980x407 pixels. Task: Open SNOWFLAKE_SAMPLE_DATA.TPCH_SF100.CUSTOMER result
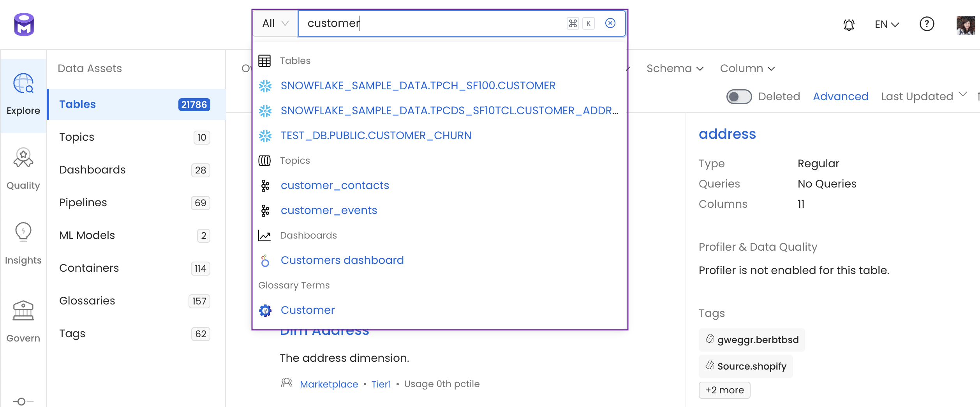click(418, 86)
